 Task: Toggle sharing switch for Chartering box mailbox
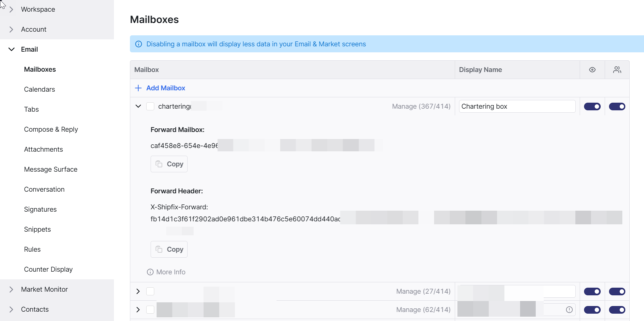[617, 106]
